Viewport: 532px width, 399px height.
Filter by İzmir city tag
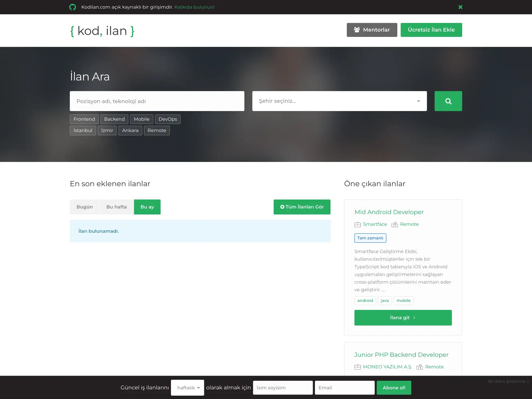pos(107,130)
